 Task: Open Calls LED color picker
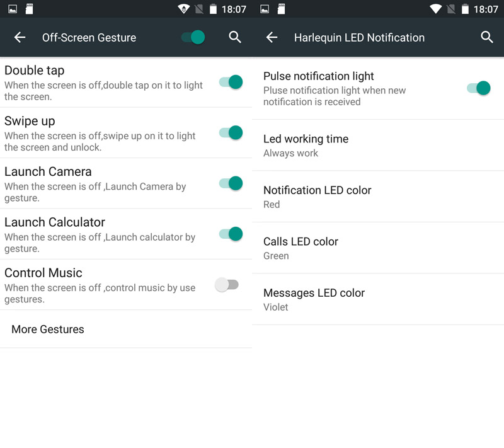378,248
